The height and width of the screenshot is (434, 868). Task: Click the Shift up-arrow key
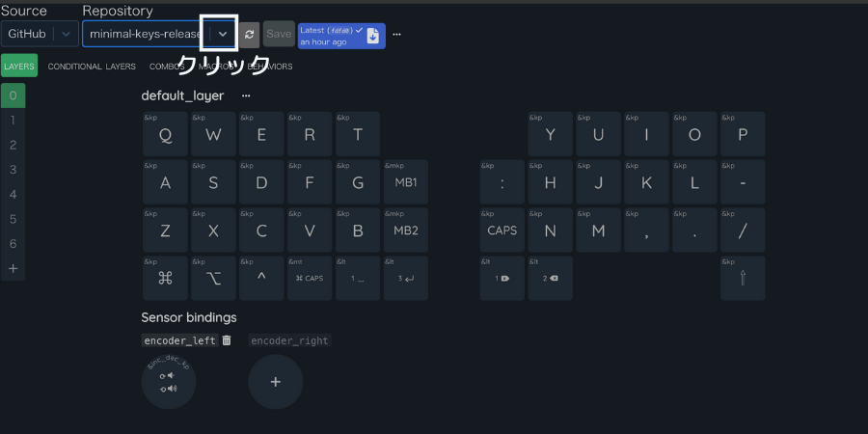click(742, 279)
